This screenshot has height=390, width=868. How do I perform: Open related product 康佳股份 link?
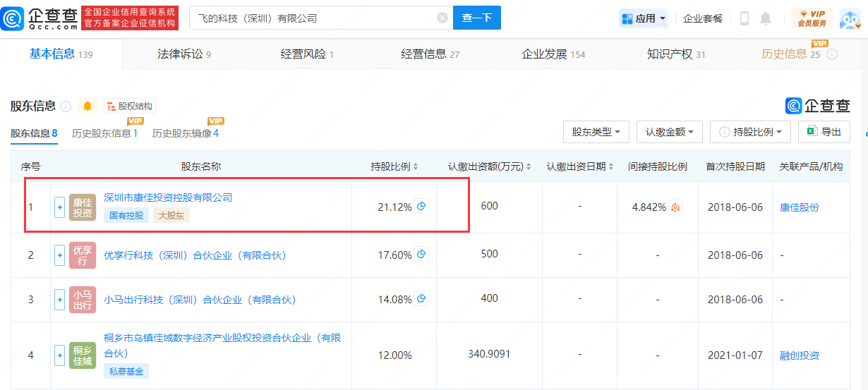800,207
